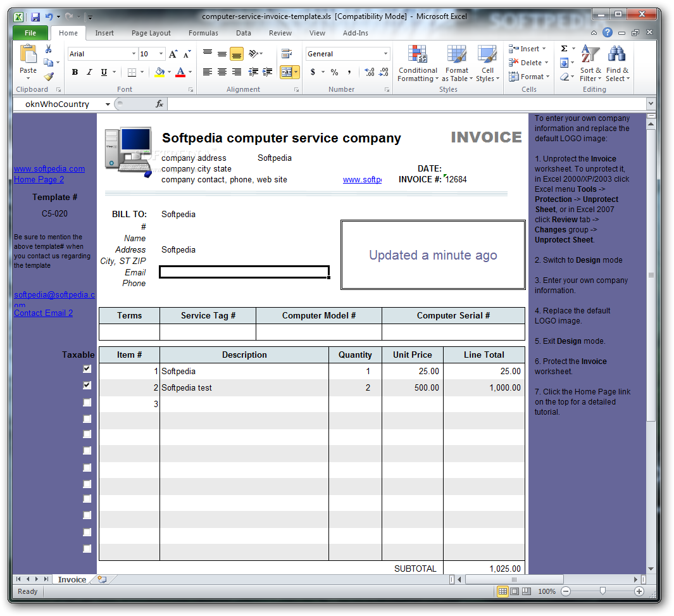Viewport: 674px width, 616px height.
Task: Open Excel Help question mark icon
Action: tap(608, 32)
